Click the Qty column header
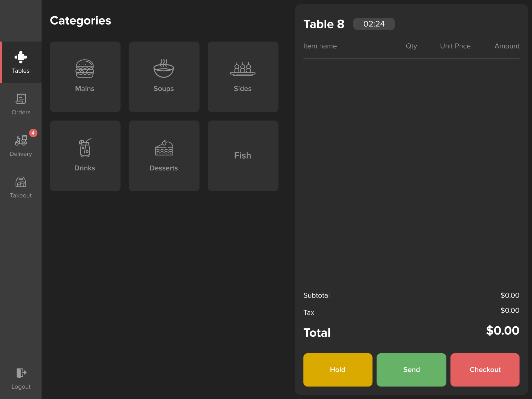Screen dimensions: 532x399 point(411,46)
